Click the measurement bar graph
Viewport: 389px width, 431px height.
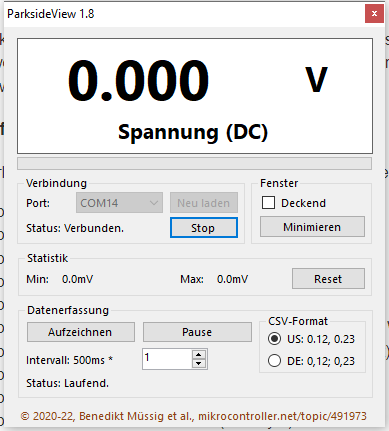pyautogui.click(x=194, y=164)
